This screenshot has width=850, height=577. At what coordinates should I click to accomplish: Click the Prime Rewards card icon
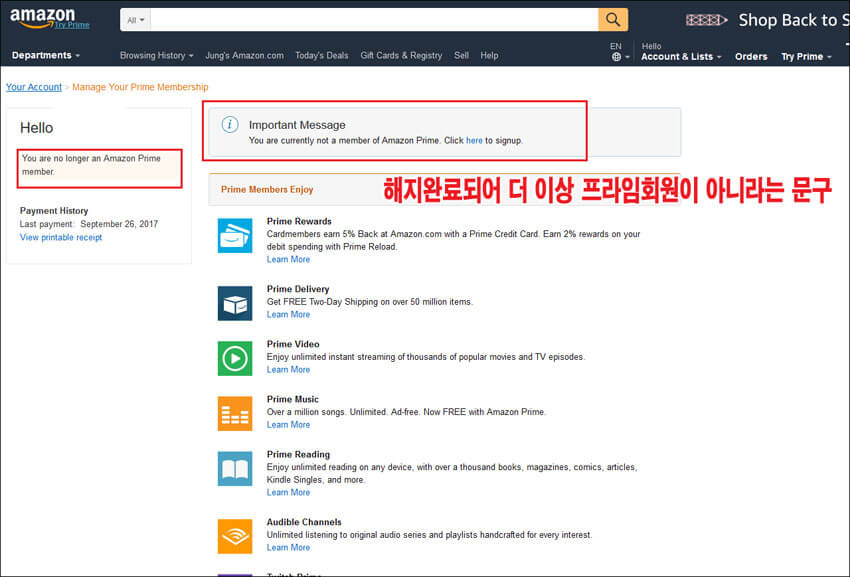point(235,235)
